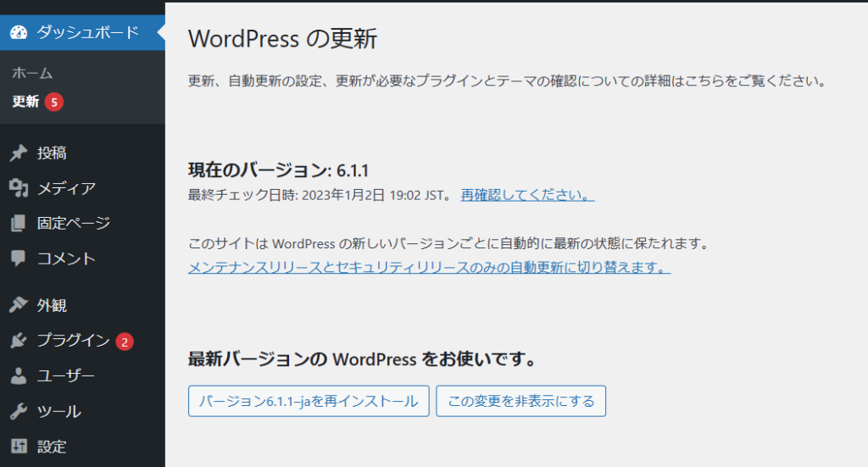Click the Dashboard gauge icon in sidebar
Viewport: 868px width, 467px height.
pyautogui.click(x=19, y=33)
